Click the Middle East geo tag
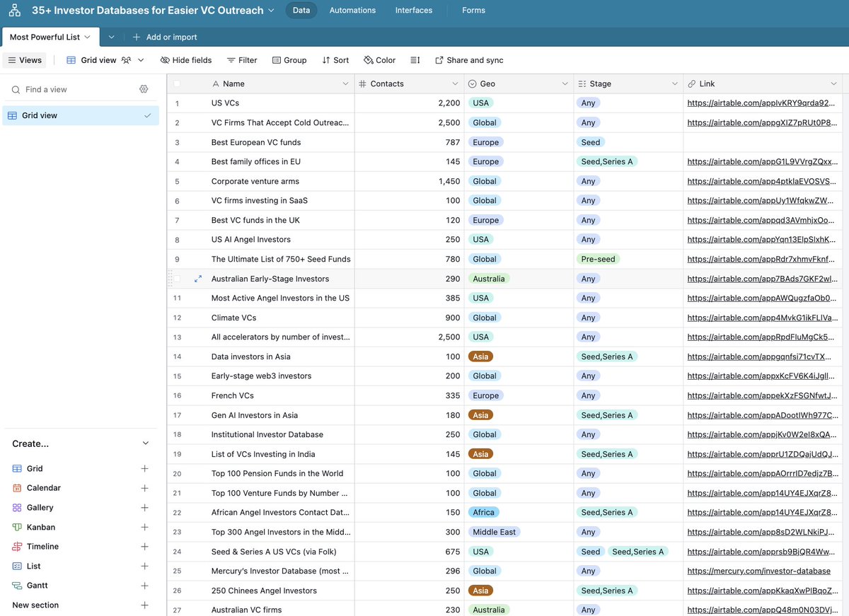The height and width of the screenshot is (616, 849). click(x=494, y=532)
